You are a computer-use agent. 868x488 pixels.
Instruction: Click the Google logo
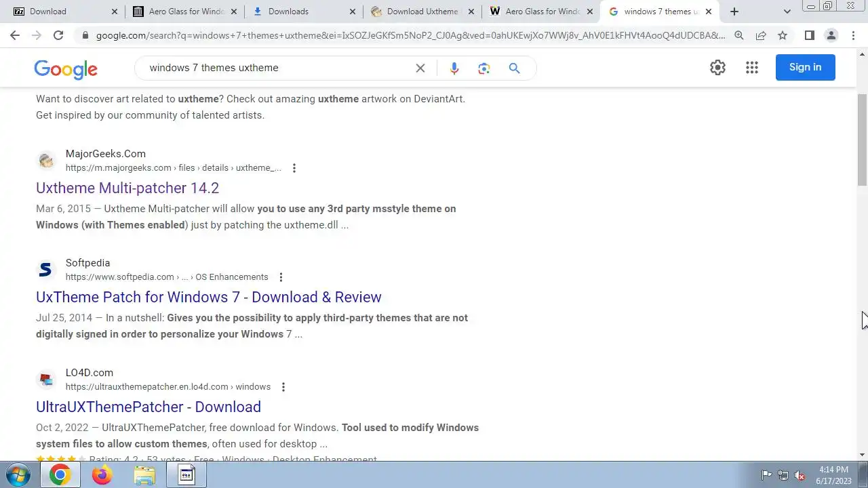(x=66, y=68)
